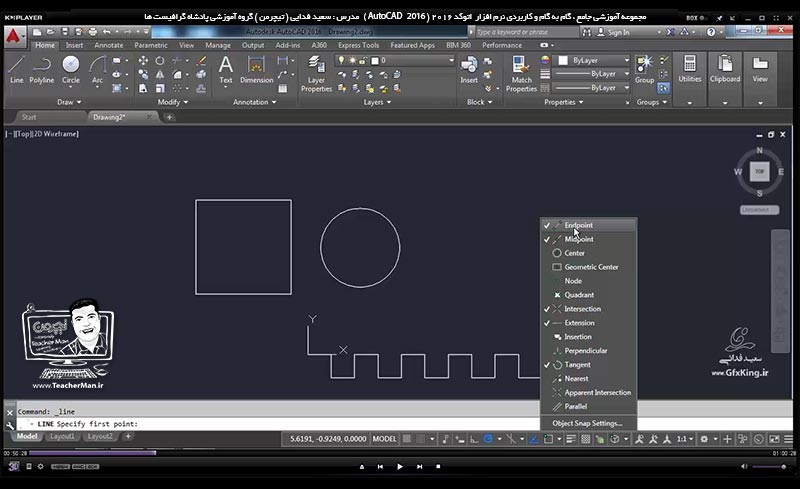Open Object Snap Settings…
This screenshot has height=489, width=800.
[588, 423]
